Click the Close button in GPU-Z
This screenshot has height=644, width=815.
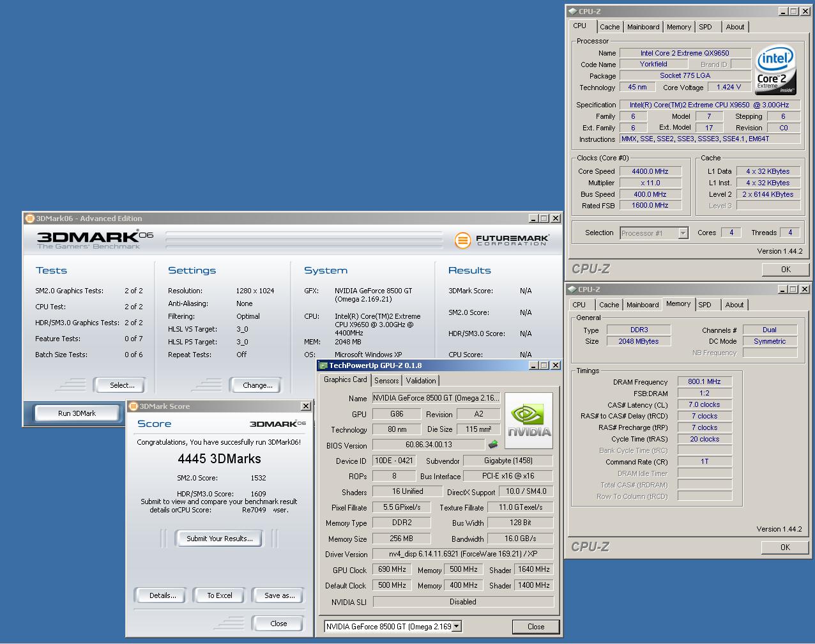536,627
